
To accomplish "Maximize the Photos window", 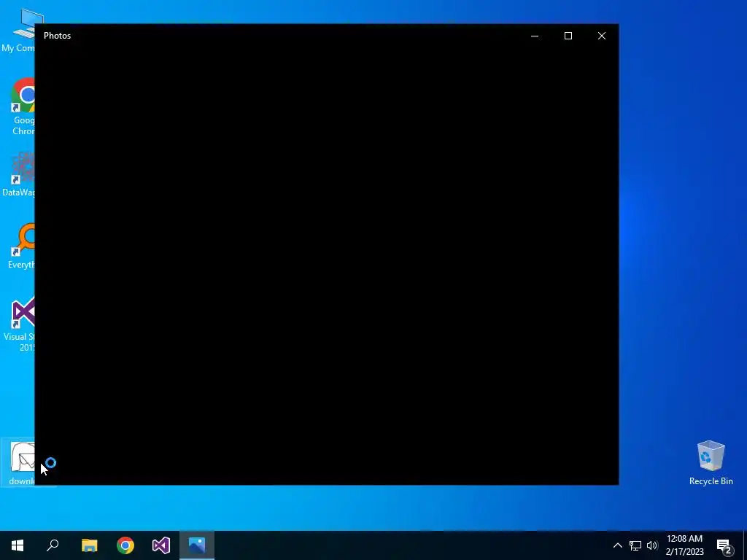I will pyautogui.click(x=568, y=36).
